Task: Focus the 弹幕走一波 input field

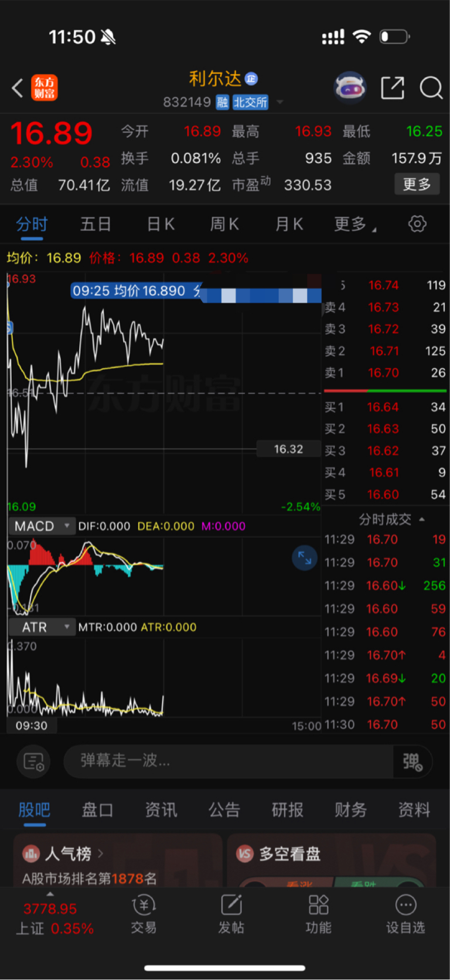Action: [x=229, y=761]
